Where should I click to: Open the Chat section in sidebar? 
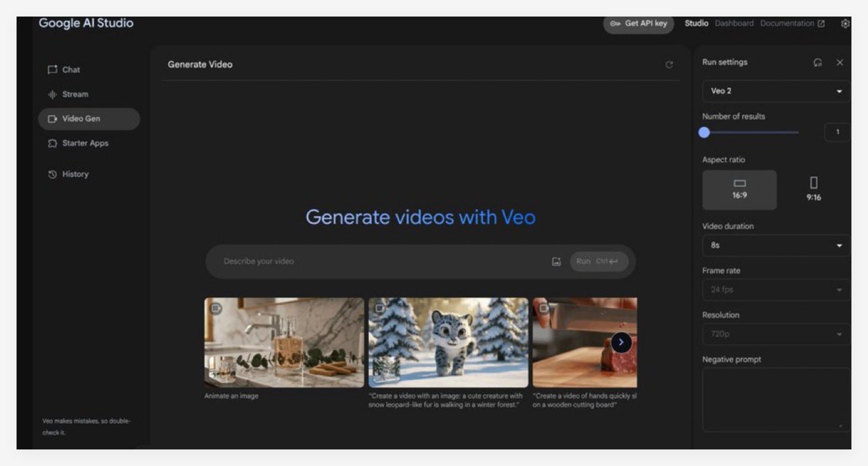coord(67,69)
